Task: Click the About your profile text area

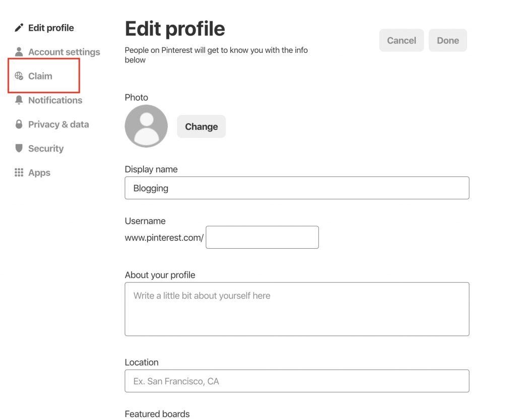Action: coord(297,309)
